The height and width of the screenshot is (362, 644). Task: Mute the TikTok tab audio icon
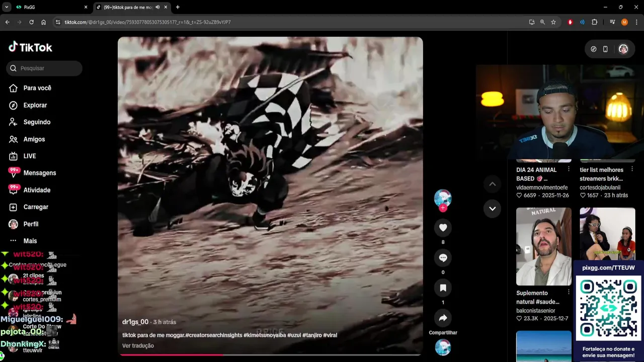[157, 7]
